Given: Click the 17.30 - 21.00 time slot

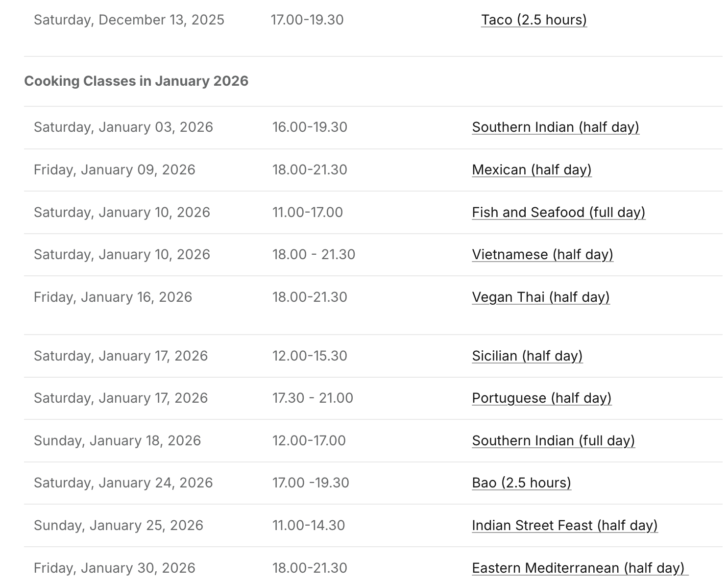Looking at the screenshot, I should pos(313,398).
